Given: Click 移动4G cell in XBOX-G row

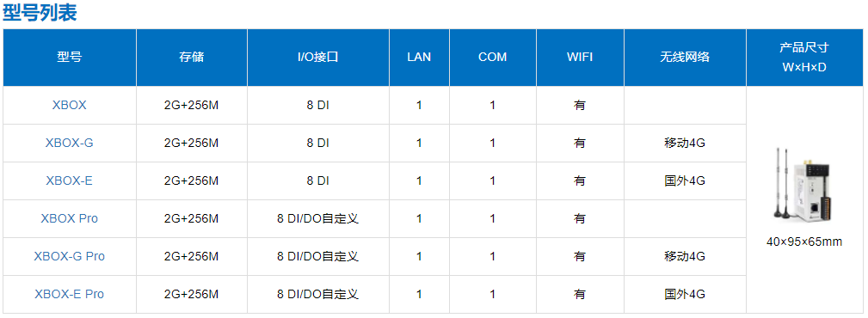Looking at the screenshot, I should [685, 143].
